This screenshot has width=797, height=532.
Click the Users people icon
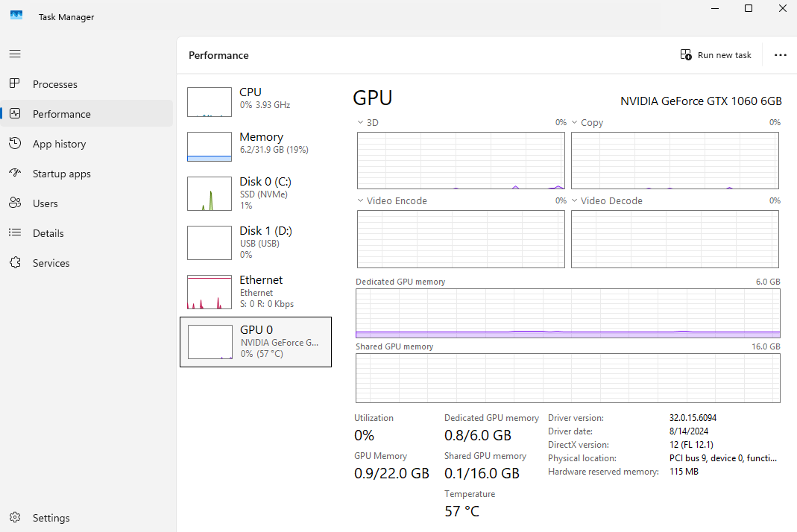coord(15,203)
